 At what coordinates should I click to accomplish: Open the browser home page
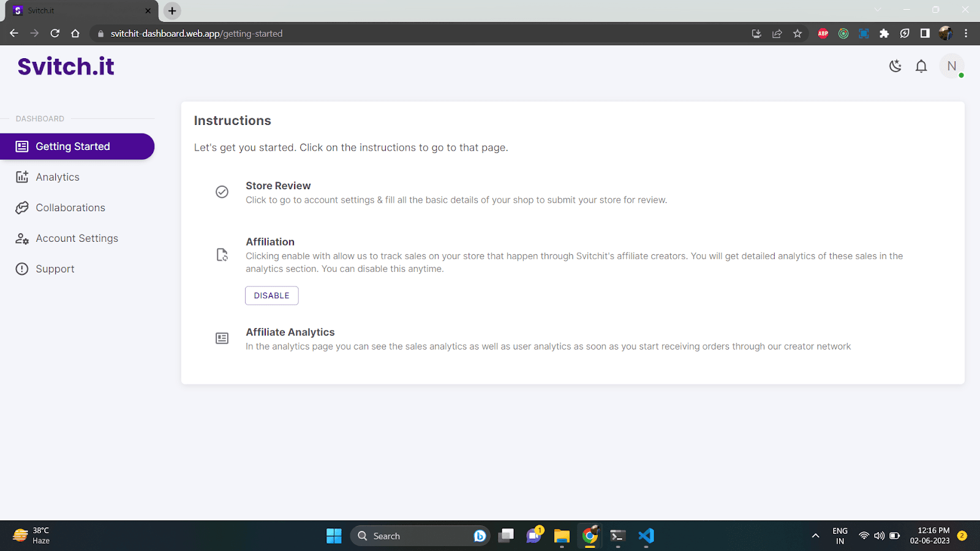[x=75, y=34]
